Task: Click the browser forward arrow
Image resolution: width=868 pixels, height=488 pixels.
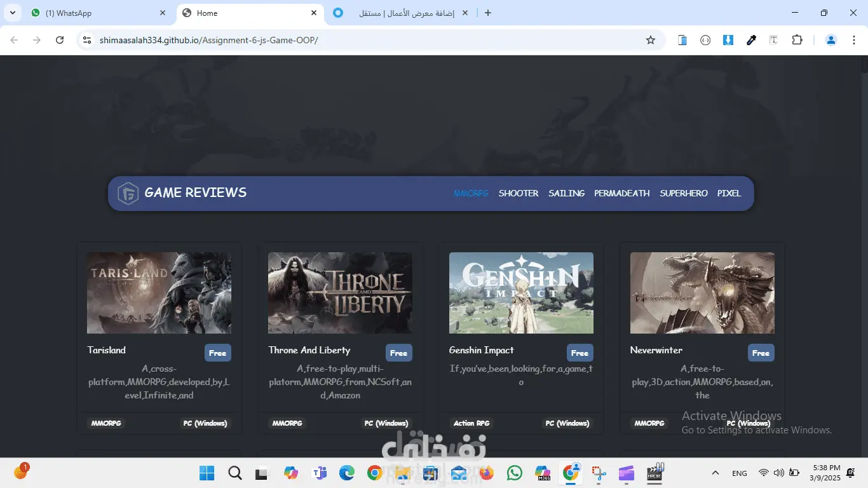Action: pos(37,40)
